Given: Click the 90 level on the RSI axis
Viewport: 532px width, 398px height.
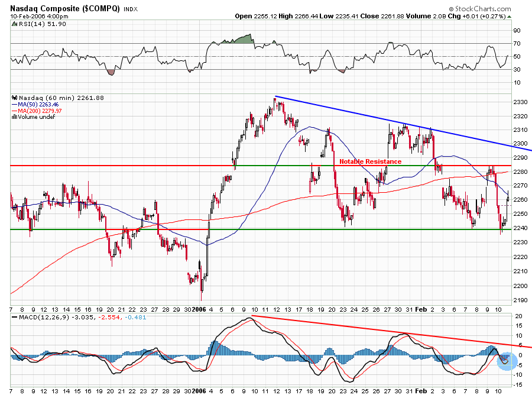Looking at the screenshot, I should point(517,31).
